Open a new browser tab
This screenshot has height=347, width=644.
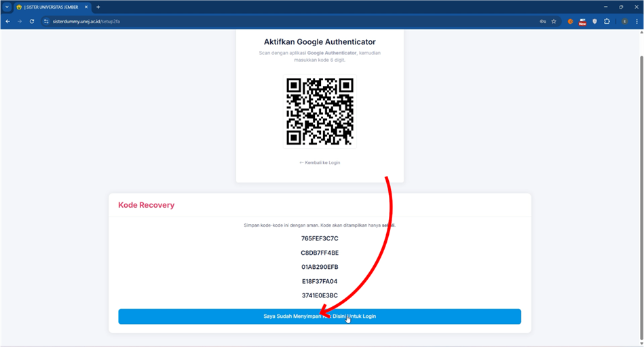point(98,7)
